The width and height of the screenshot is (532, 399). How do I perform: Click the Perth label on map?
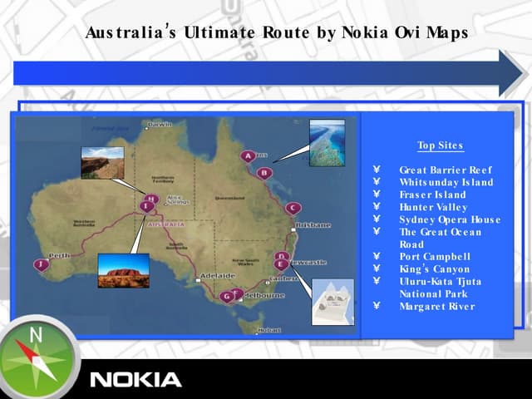(59, 255)
